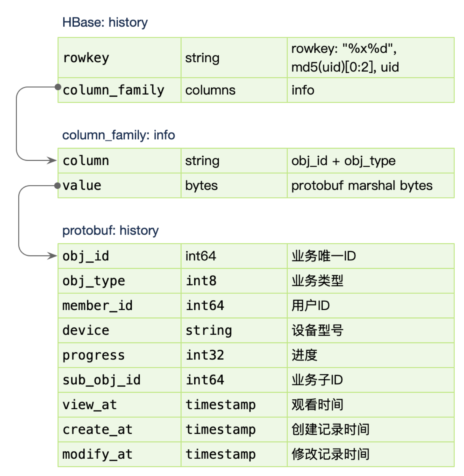The width and height of the screenshot is (464, 476).
Task: Select the rowkey cell
Action: (119, 58)
